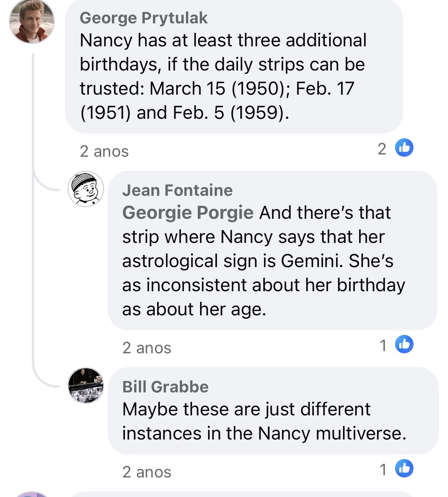Click the like reaction icon on George Prytulak's comment
448x497 pixels.
coord(404,148)
